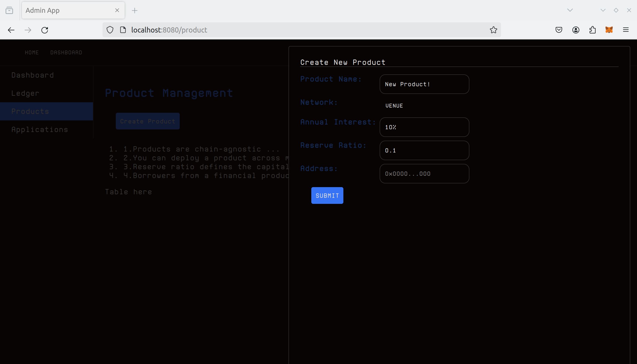Image resolution: width=637 pixels, height=364 pixels.
Task: Click the 'Reserve Ratio:' label
Action: tap(334, 145)
